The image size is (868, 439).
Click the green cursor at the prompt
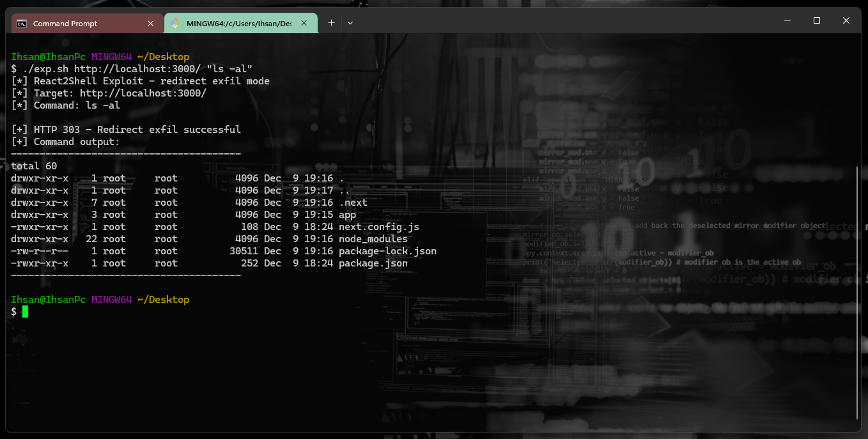coord(25,312)
